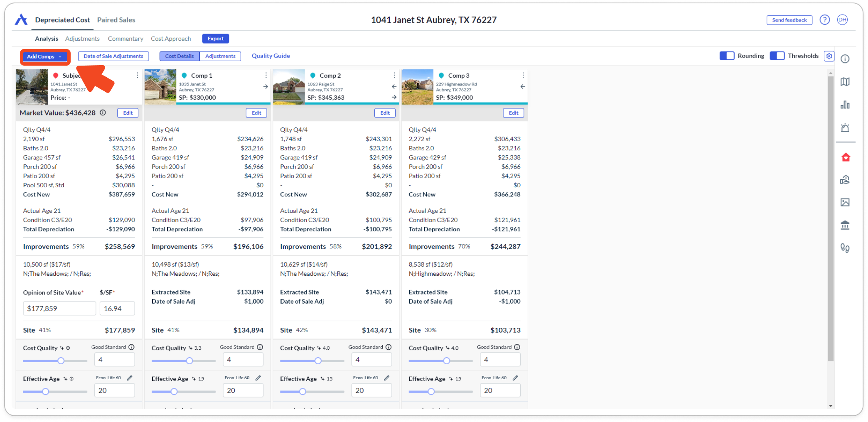Open the Comp 3 three-dot menu
This screenshot has width=868, height=422.
coord(523,75)
